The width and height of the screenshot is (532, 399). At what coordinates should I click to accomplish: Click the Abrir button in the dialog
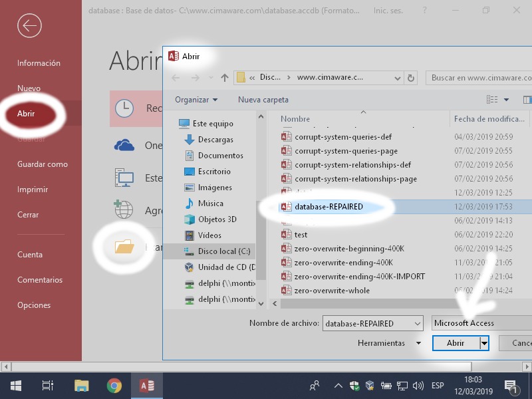pyautogui.click(x=456, y=343)
